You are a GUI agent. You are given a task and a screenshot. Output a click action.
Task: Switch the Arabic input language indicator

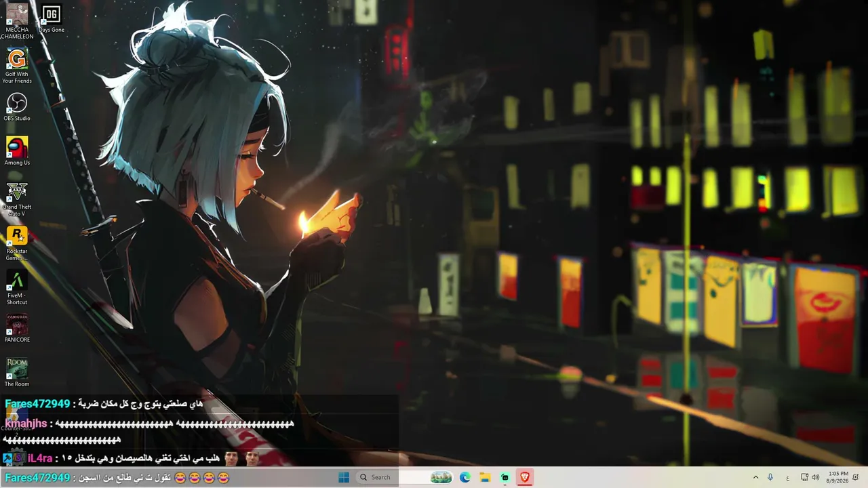[x=787, y=478]
